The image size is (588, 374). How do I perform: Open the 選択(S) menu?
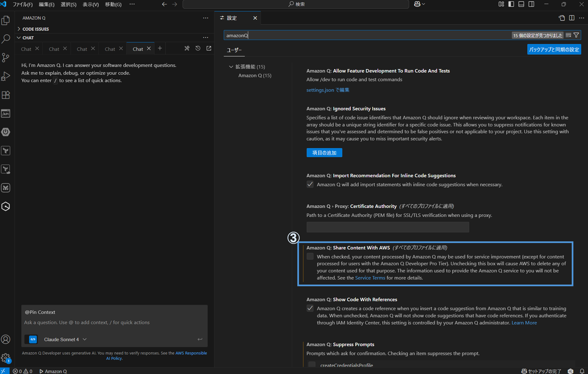tap(68, 4)
